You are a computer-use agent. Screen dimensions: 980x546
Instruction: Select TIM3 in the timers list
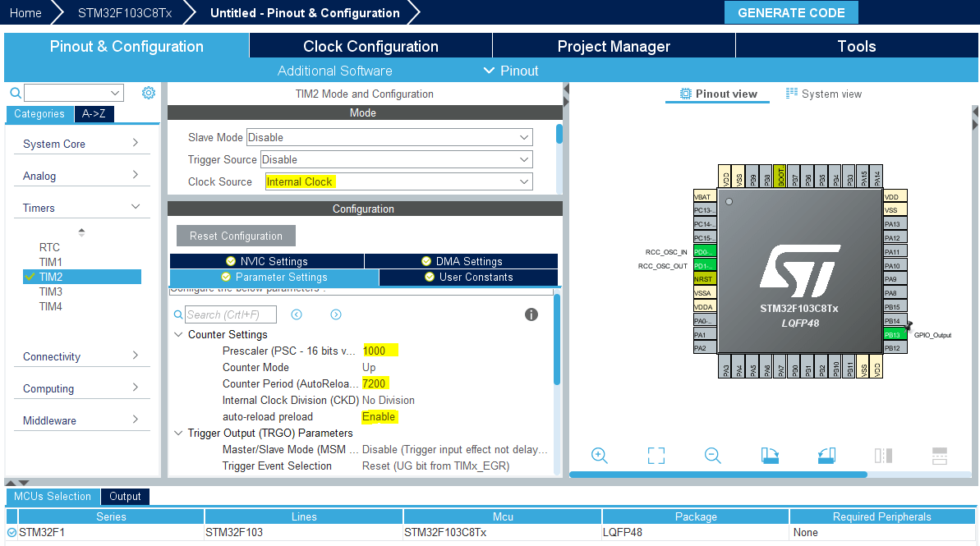point(51,291)
